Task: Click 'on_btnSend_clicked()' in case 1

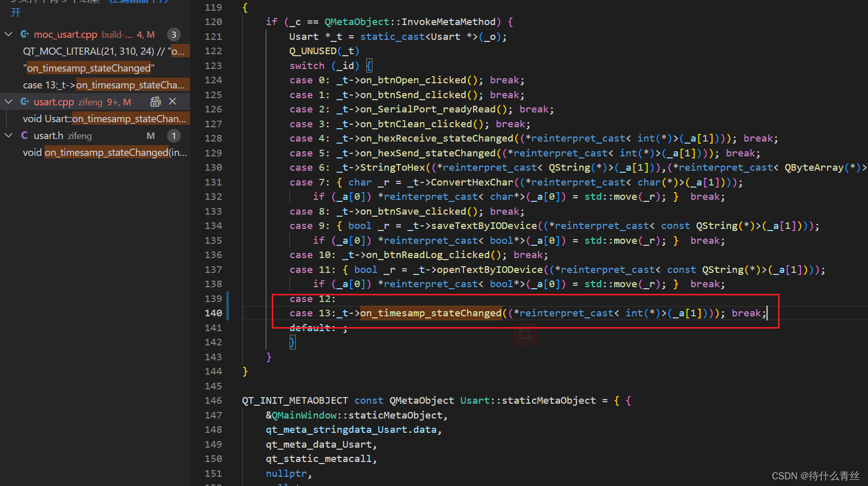Action: [x=419, y=95]
